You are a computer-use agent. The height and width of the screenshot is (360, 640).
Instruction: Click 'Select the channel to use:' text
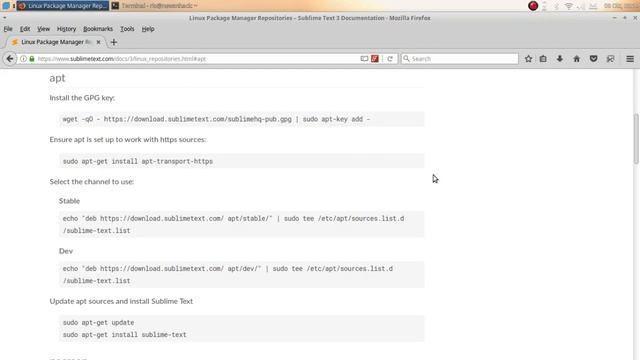[x=91, y=182]
